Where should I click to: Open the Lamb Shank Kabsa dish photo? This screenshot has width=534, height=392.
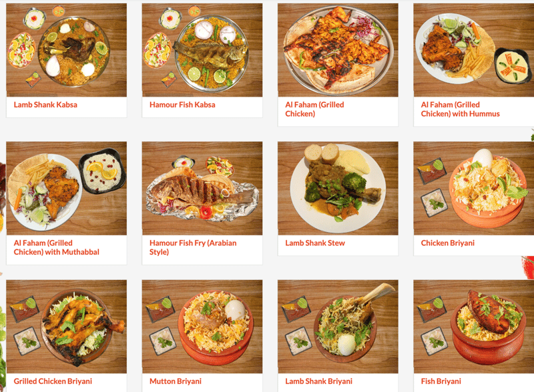point(66,50)
